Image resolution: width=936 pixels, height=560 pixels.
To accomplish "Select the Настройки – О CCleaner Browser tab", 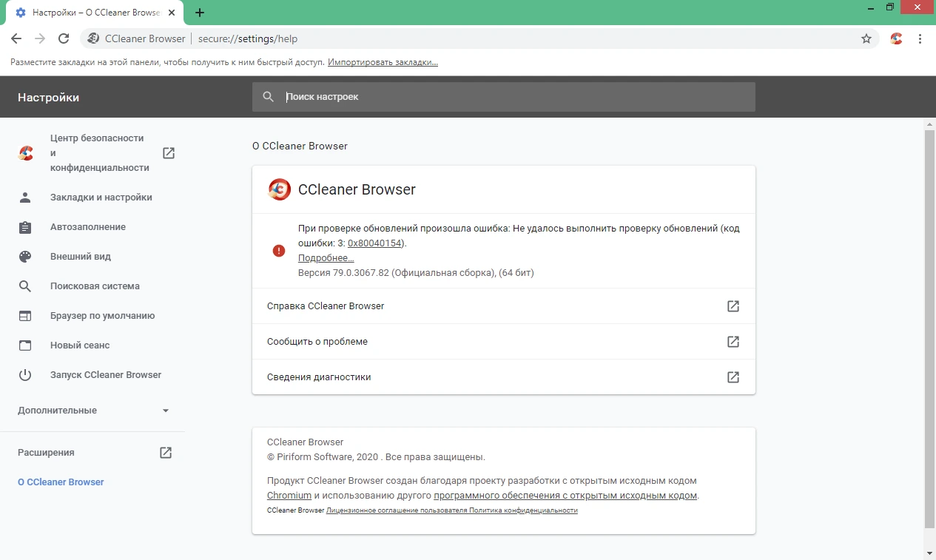I will point(95,13).
